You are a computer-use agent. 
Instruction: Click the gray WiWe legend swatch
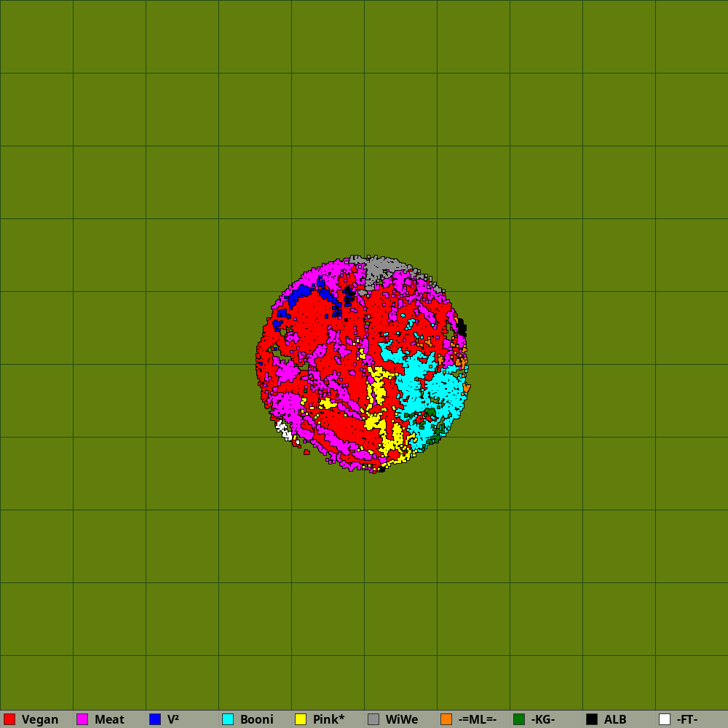pyautogui.click(x=373, y=719)
